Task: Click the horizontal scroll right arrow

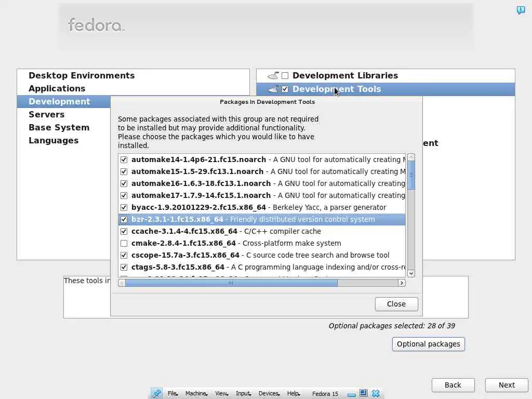Action: point(402,283)
